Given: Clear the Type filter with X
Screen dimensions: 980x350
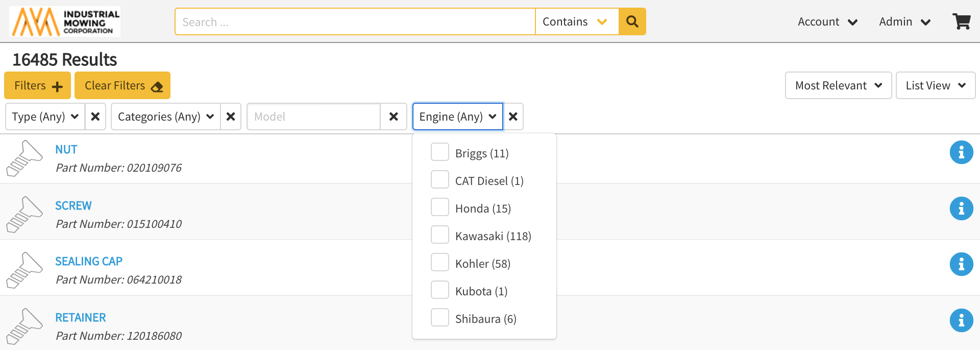Looking at the screenshot, I should (x=95, y=116).
